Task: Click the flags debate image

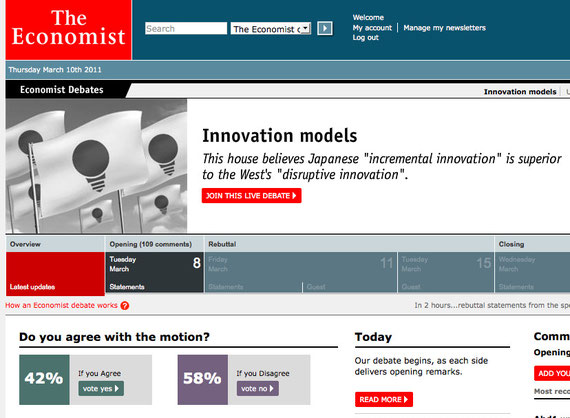Action: 96,166
